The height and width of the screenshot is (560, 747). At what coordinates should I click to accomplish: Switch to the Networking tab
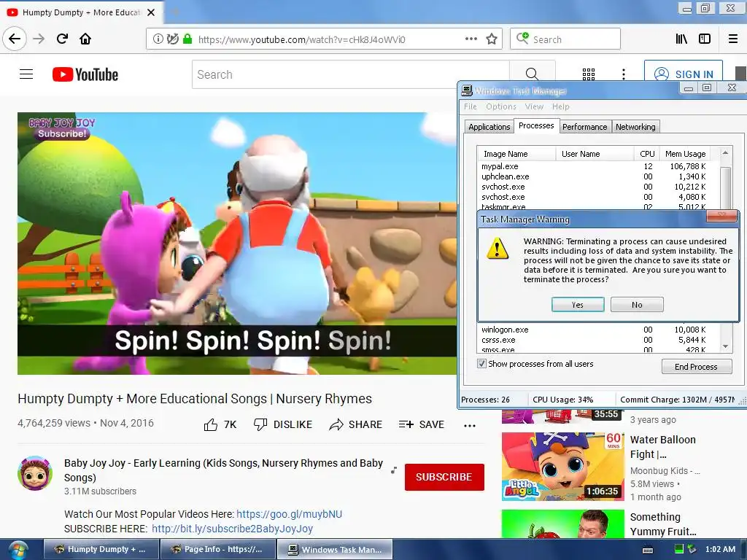point(635,127)
